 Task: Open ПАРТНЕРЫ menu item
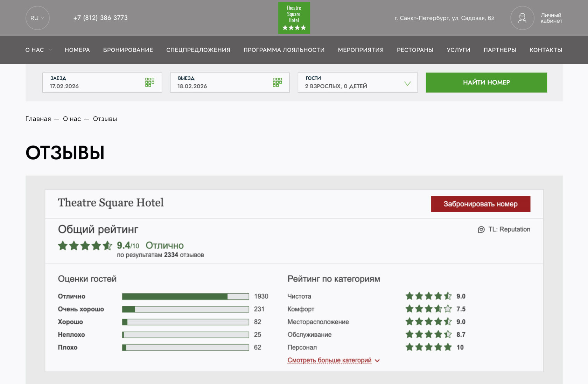click(500, 50)
